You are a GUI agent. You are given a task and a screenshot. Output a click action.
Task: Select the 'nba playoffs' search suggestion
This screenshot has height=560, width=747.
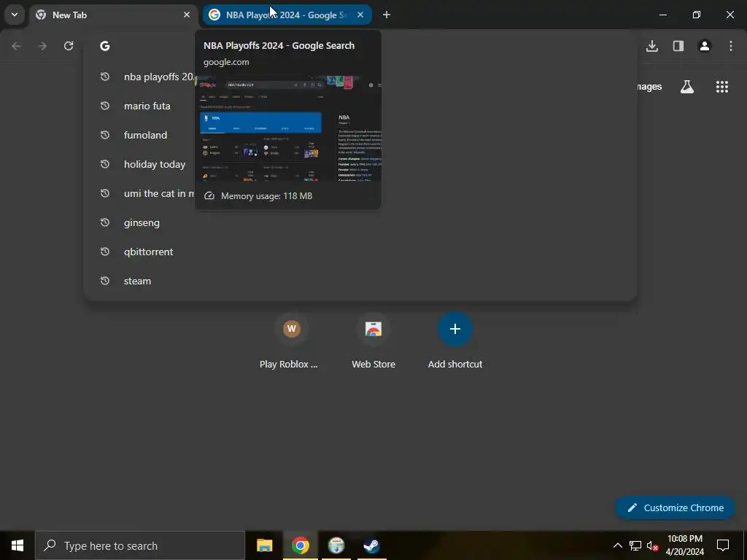coord(360,77)
